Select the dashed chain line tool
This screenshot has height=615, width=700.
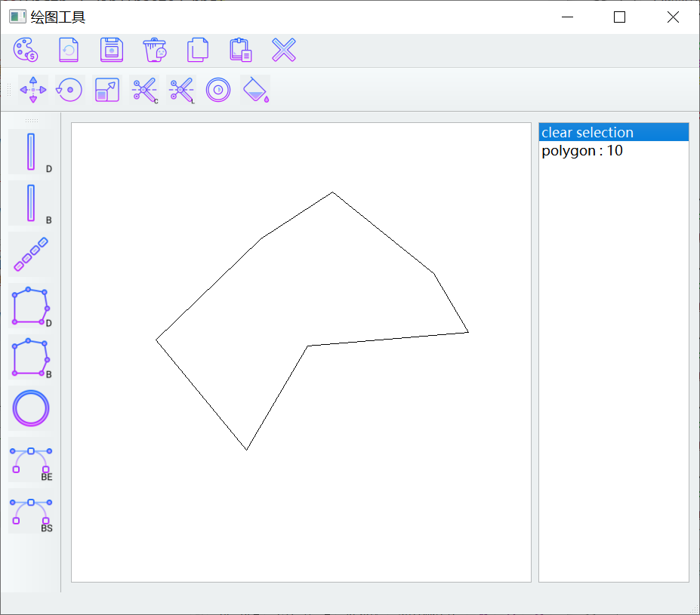coord(31,254)
